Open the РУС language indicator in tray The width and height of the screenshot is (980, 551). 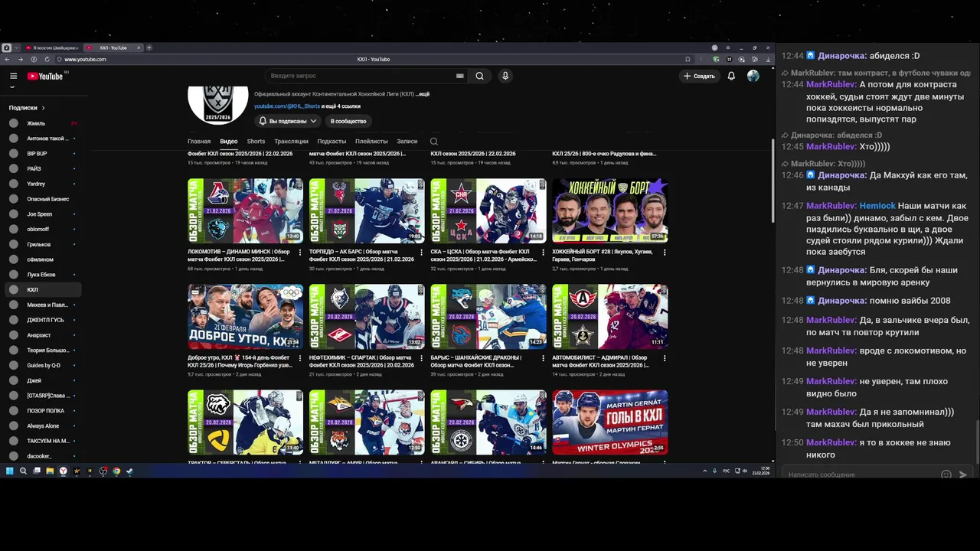pyautogui.click(x=726, y=471)
